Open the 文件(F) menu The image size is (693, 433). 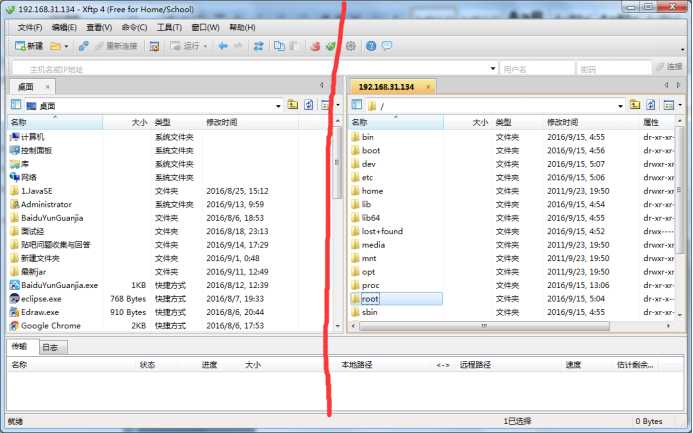coord(30,27)
